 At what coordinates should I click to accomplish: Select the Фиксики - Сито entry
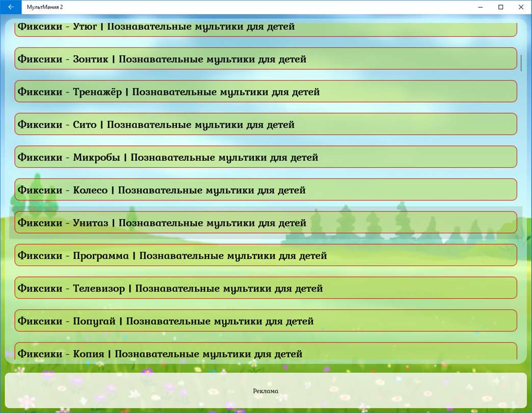point(265,124)
